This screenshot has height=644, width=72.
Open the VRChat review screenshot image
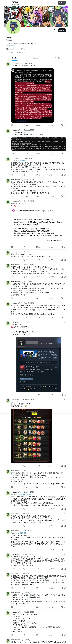(x=39, y=364)
